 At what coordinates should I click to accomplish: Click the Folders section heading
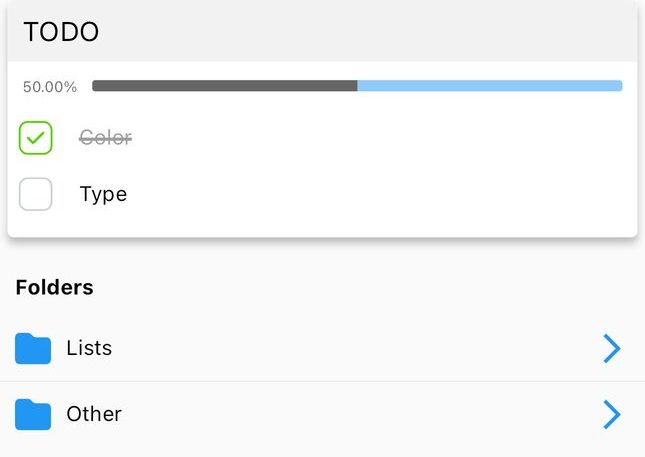(x=55, y=288)
